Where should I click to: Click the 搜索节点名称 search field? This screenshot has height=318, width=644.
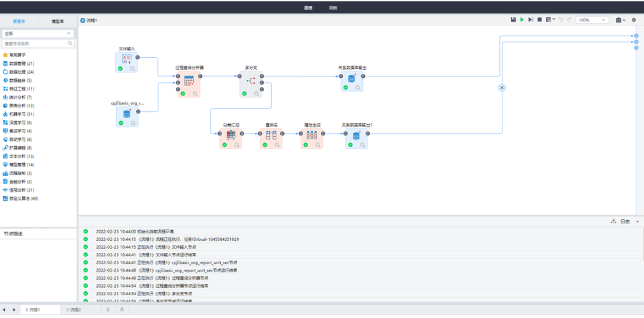pos(35,44)
